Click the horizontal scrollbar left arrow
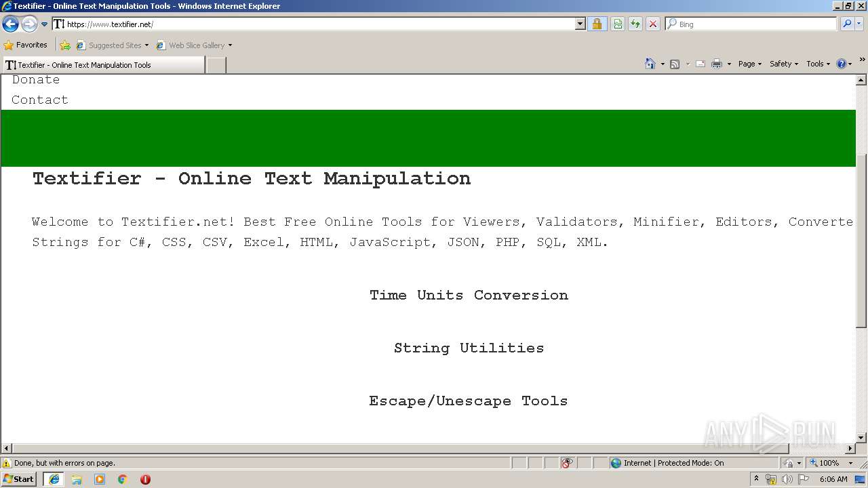 coord(7,449)
